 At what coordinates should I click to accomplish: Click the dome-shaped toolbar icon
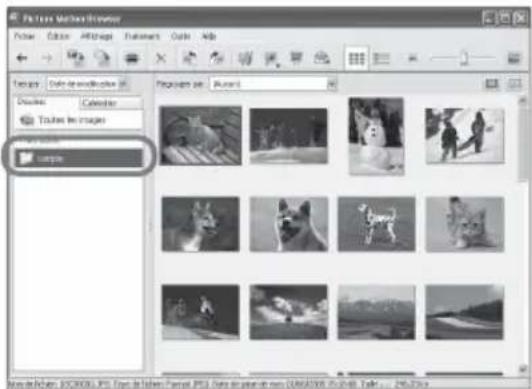pyautogui.click(x=321, y=58)
